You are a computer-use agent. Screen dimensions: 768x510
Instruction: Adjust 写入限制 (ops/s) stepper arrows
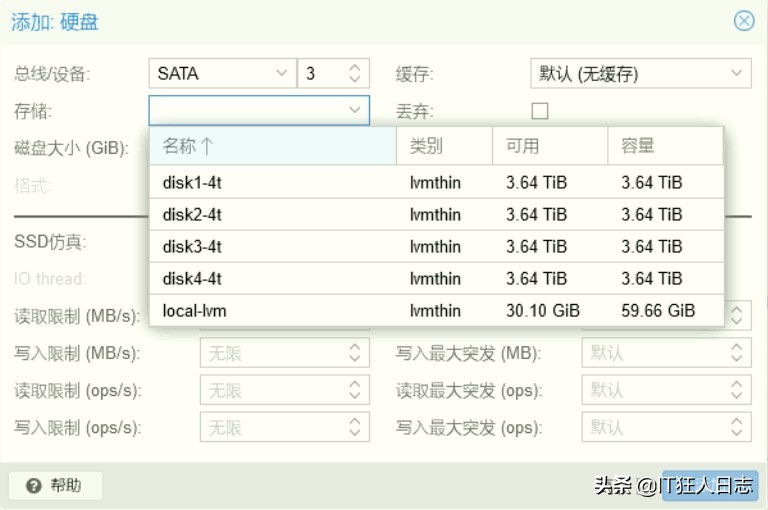(355, 427)
